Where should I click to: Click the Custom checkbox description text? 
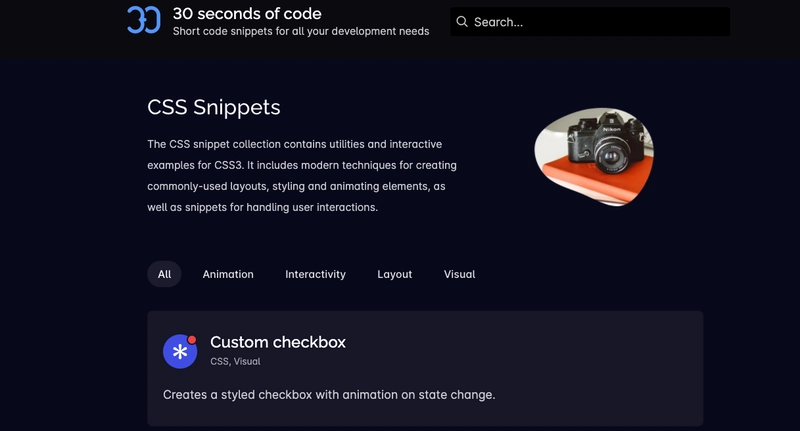coord(329,395)
